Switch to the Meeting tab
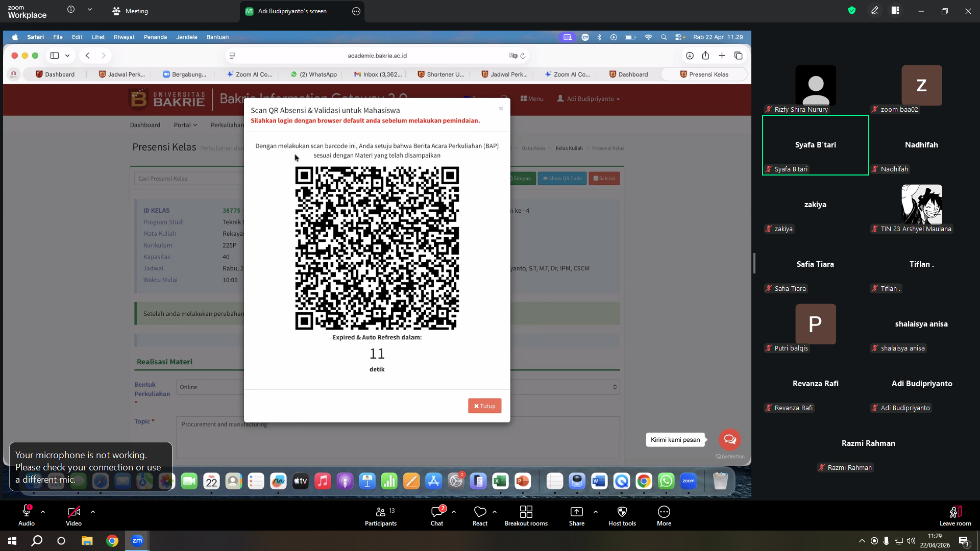The image size is (980, 551). [130, 11]
